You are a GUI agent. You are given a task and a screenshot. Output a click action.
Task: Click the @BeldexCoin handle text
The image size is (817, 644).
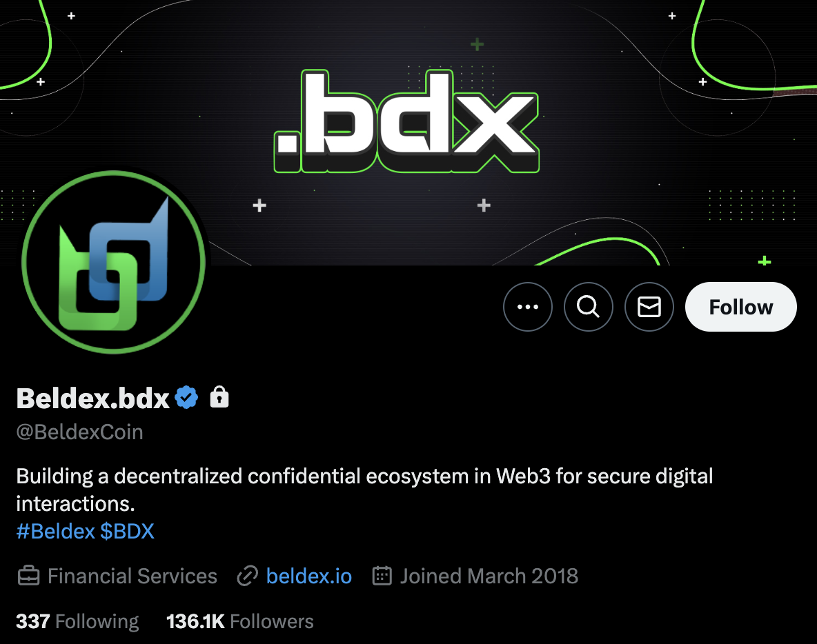[x=80, y=432]
